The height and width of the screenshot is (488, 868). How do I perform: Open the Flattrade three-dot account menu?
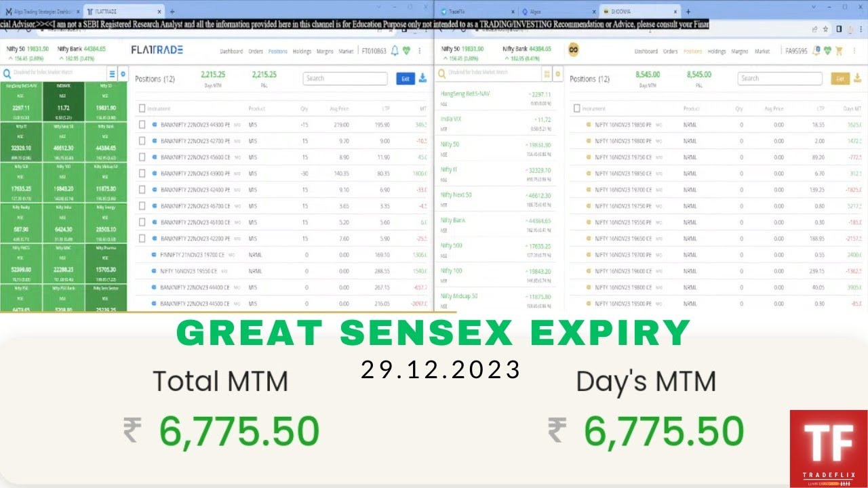tap(420, 51)
